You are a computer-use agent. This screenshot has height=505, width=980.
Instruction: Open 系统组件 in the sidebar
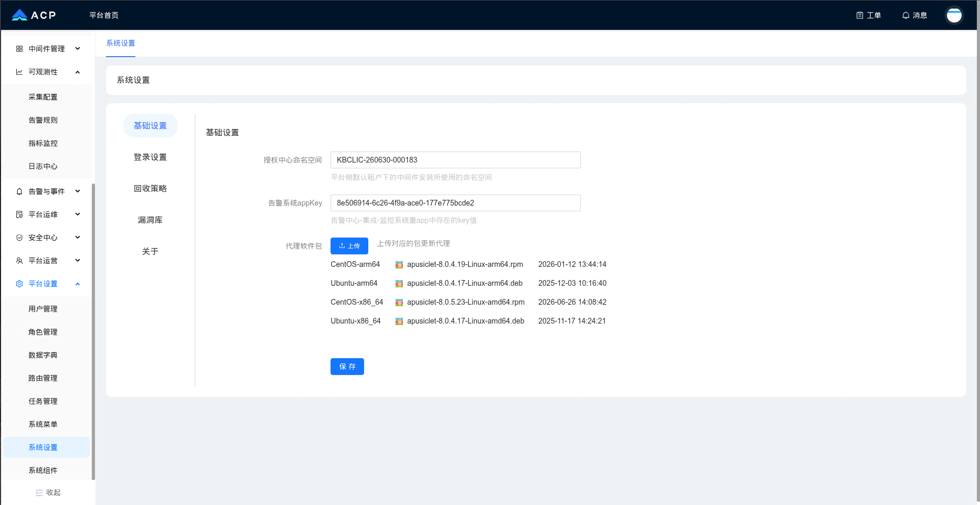pos(43,470)
